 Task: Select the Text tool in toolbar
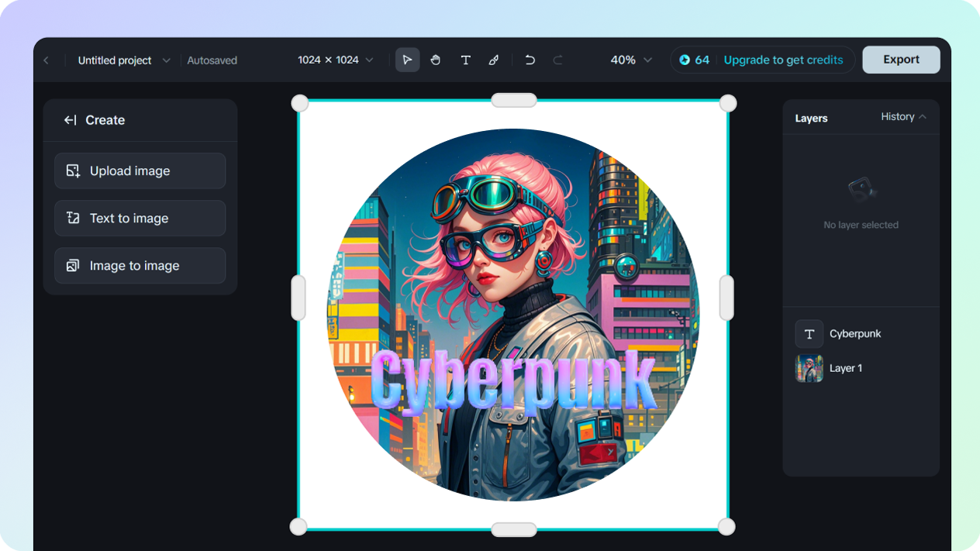[465, 60]
